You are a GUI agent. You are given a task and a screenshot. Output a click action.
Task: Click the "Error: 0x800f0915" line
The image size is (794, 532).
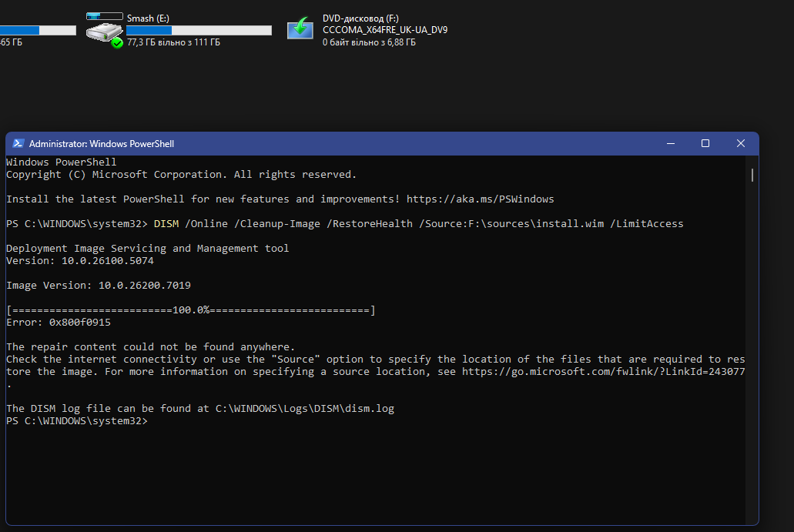[59, 323]
